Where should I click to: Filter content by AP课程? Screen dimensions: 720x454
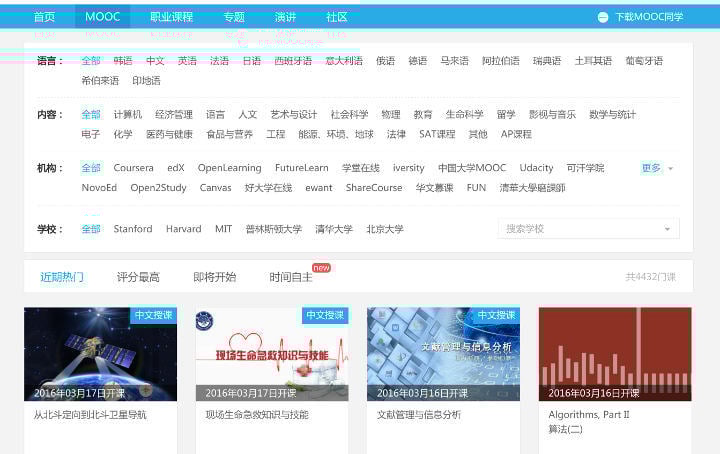tap(516, 135)
